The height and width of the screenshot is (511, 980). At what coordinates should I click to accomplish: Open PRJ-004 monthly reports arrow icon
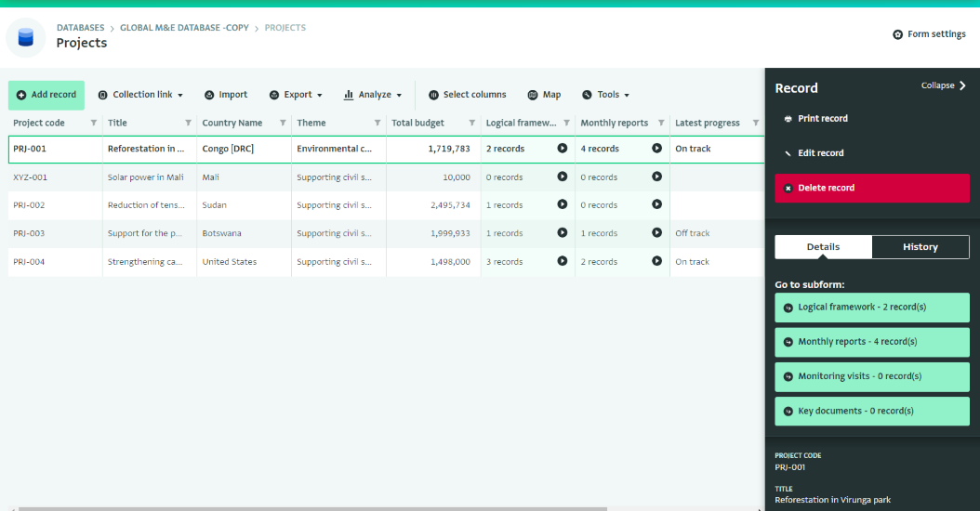click(656, 261)
